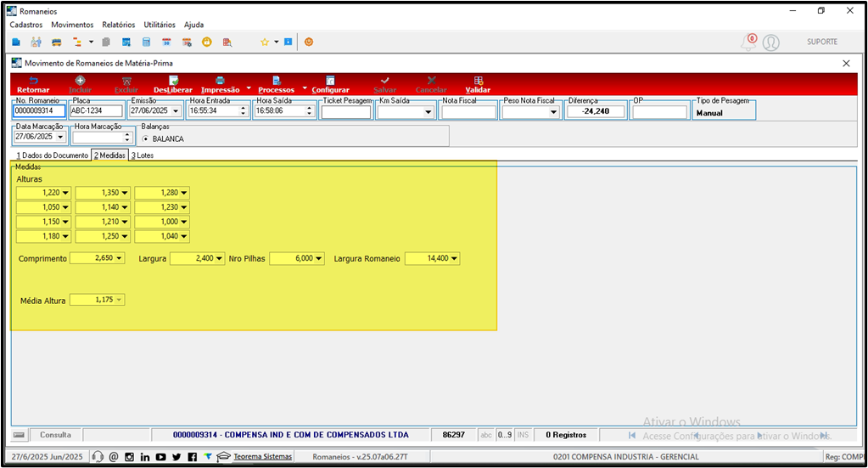Image resolution: width=868 pixels, height=468 pixels.
Task: Click the notification bell icon
Action: pos(748,42)
